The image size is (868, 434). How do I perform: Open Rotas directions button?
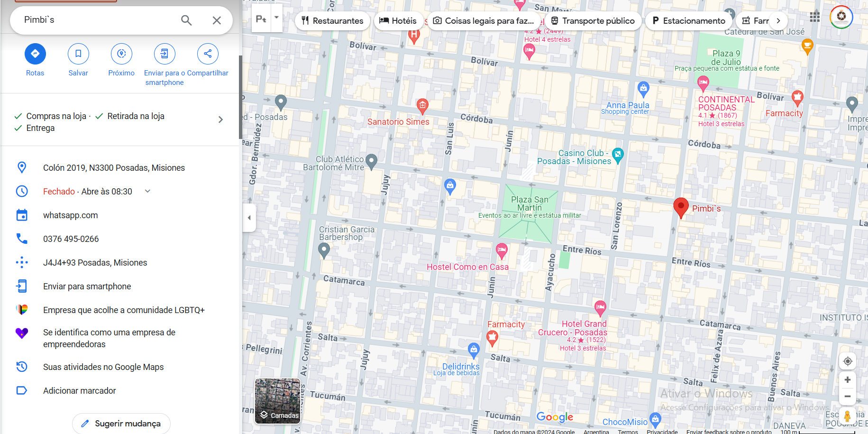pyautogui.click(x=35, y=54)
